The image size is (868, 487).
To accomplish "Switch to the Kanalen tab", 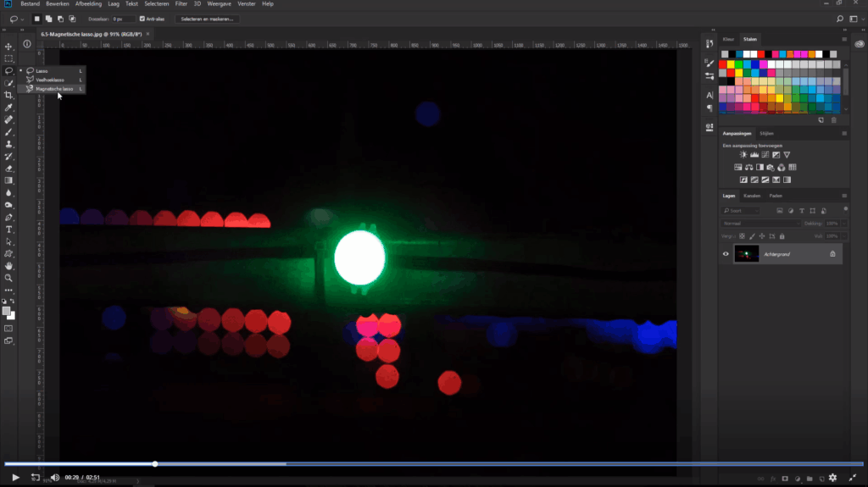I will pos(752,196).
